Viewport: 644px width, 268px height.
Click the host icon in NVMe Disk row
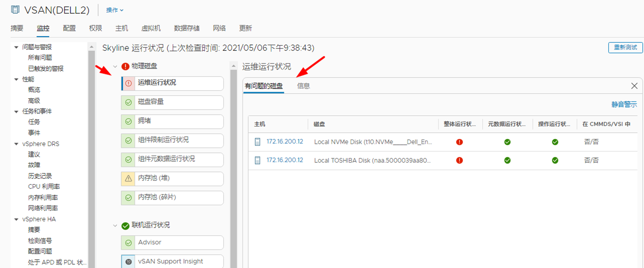257,142
